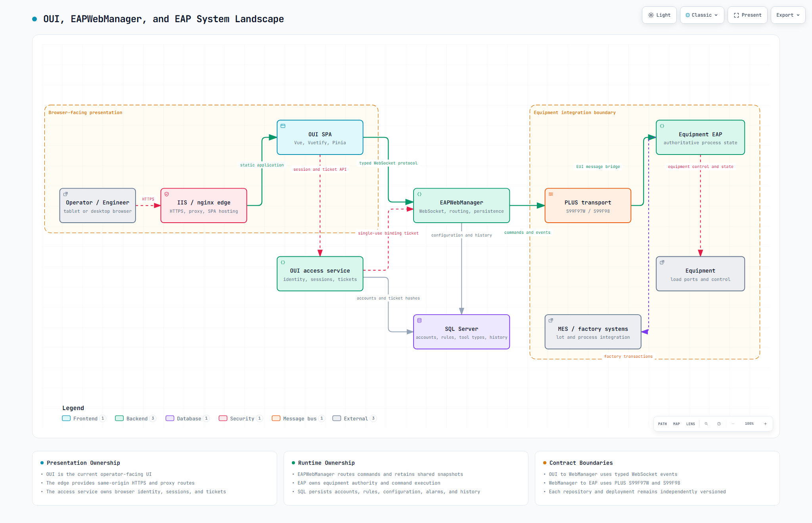Click the window icon on OUI SPA
812x523 pixels.
pyautogui.click(x=283, y=126)
